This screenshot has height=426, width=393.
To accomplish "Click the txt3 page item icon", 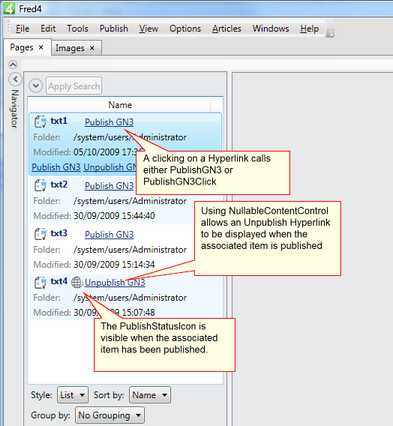I will 40,234.
